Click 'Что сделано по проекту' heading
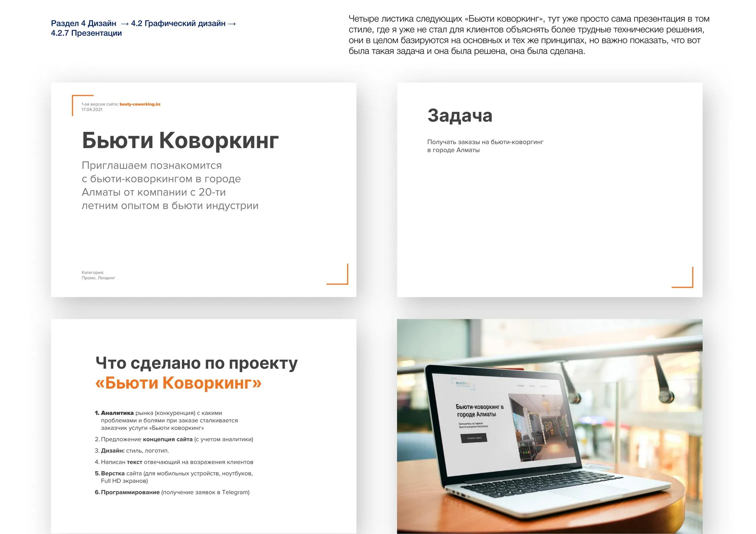 197,363
